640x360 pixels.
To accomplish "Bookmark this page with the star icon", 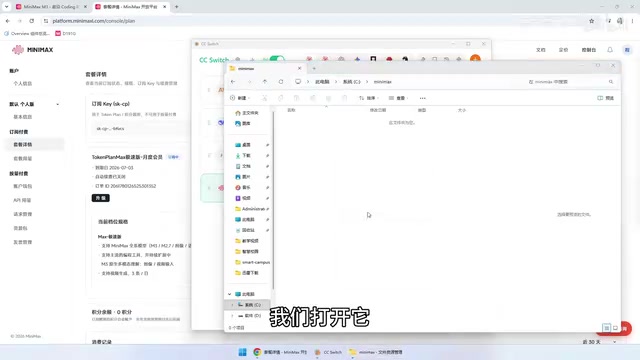I will tap(591, 21).
